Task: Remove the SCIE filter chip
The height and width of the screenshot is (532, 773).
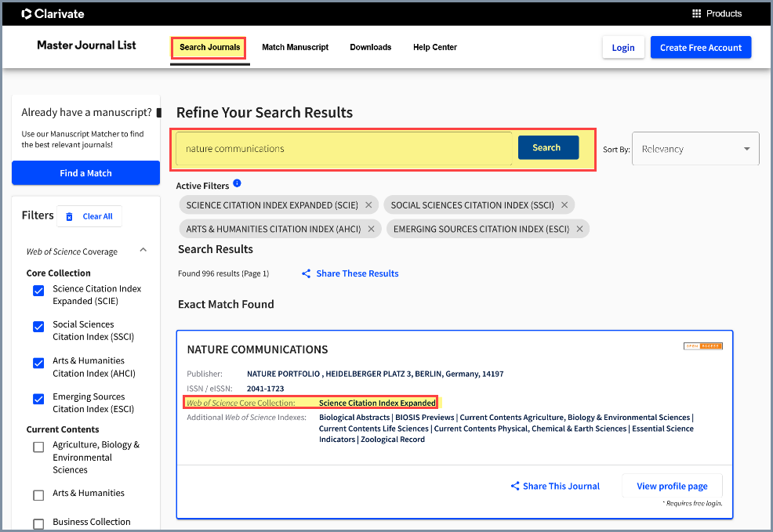Action: 368,205
